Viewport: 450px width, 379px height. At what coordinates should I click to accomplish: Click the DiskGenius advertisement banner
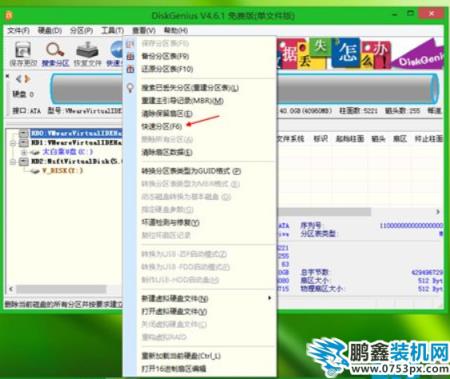(x=360, y=54)
